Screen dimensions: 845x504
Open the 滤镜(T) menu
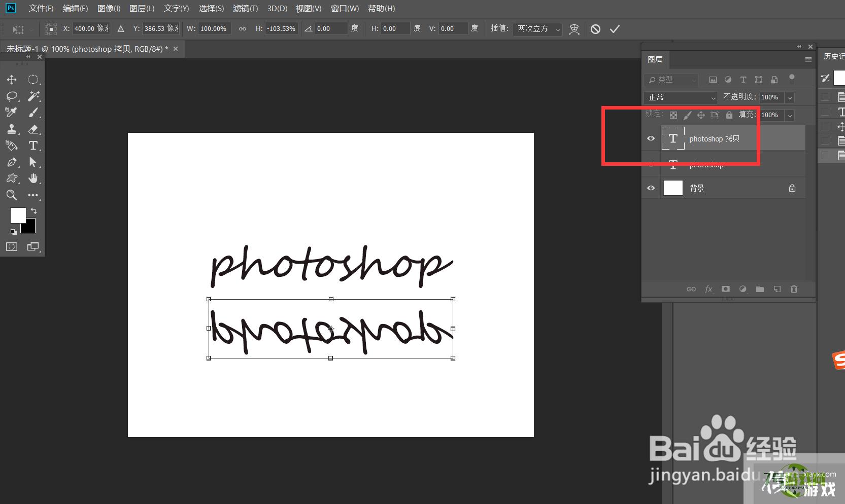245,9
